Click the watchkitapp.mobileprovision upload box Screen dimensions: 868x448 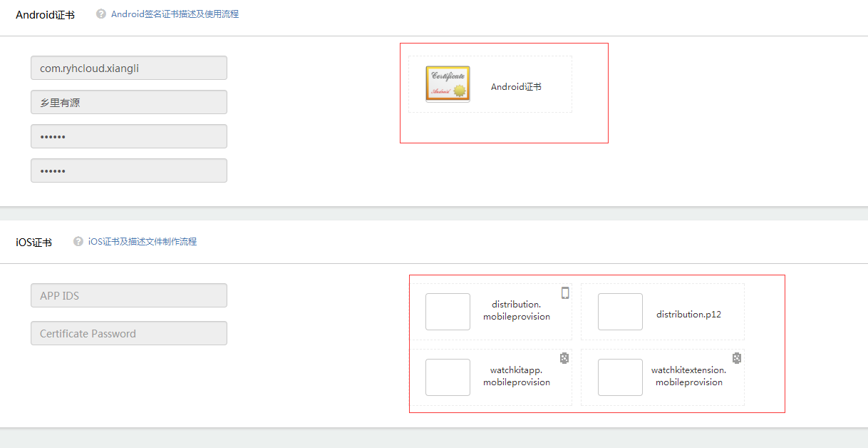coord(448,377)
